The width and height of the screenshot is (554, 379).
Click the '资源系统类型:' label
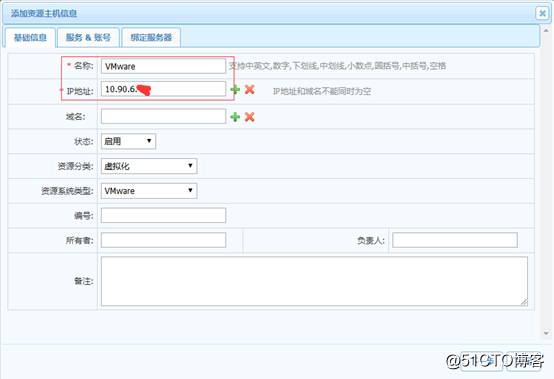[x=67, y=191]
